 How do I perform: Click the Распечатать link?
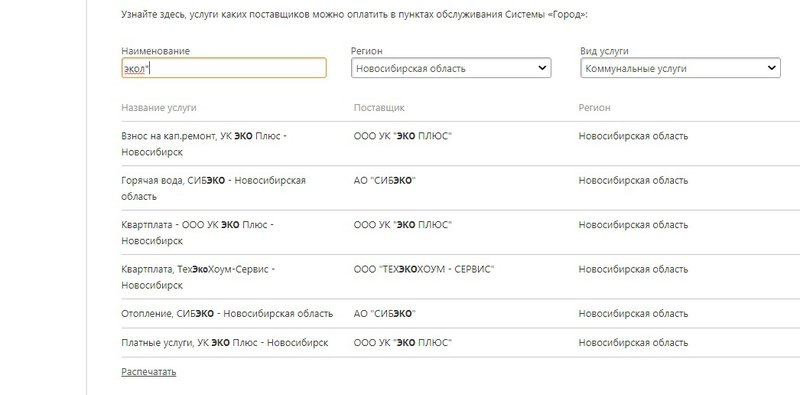click(148, 372)
